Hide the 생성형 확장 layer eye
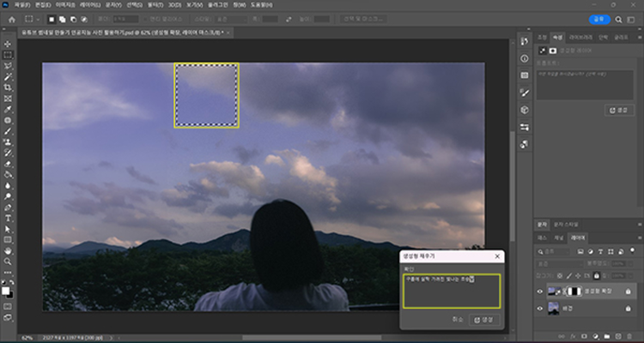This screenshot has width=644, height=343. (540, 292)
